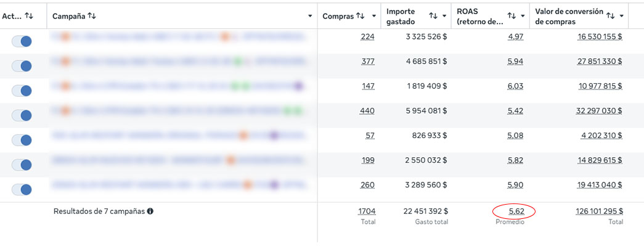Toggle off campaign with 224 compras
Viewport: 644px width, 246px height.
pyautogui.click(x=22, y=41)
